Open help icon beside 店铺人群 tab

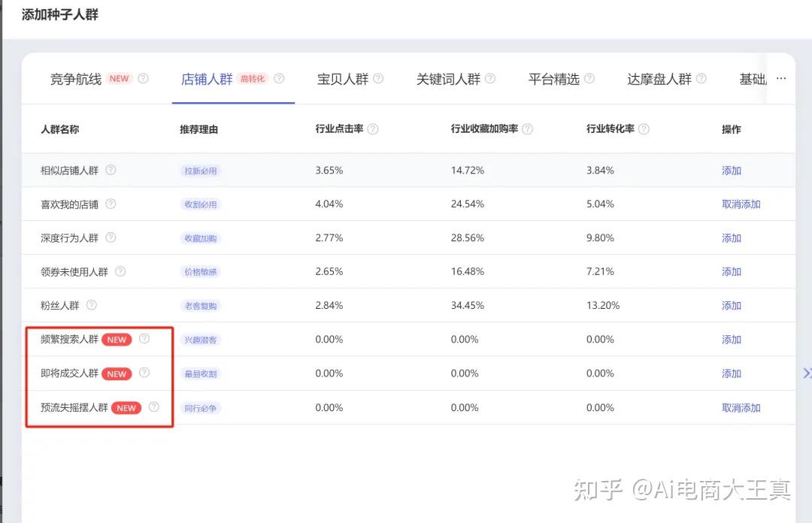[x=279, y=78]
